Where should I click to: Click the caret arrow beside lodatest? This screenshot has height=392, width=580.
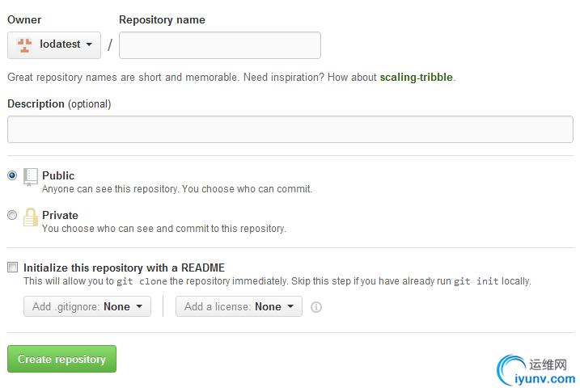tap(89, 44)
